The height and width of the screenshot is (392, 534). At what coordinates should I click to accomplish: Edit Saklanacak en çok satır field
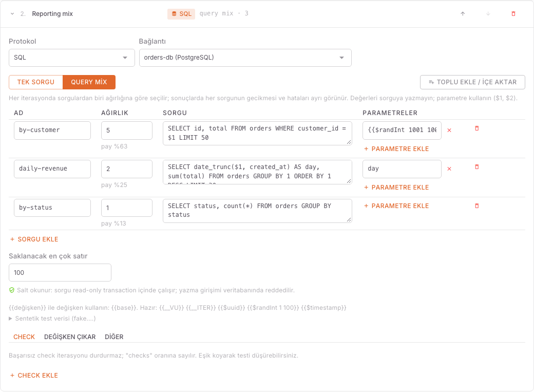coord(60,273)
